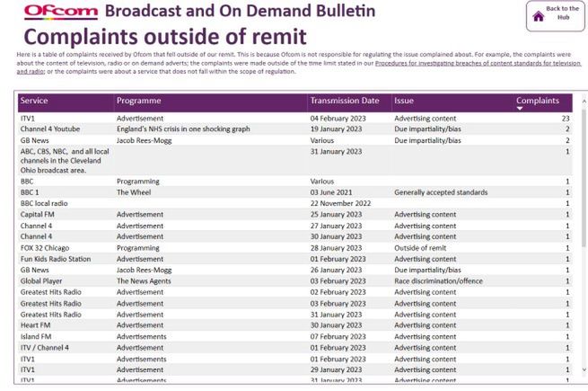Click the '28 January 2023' date cell
The width and height of the screenshot is (588, 391).
pos(336,248)
